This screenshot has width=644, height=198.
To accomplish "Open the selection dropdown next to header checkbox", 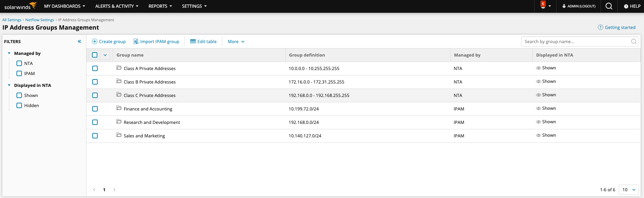I will click(105, 55).
